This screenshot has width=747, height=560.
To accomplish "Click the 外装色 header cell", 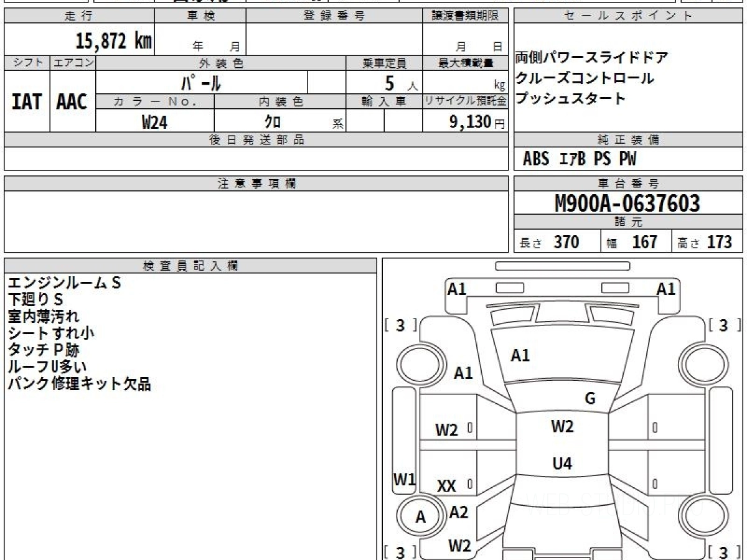I will pyautogui.click(x=221, y=63).
